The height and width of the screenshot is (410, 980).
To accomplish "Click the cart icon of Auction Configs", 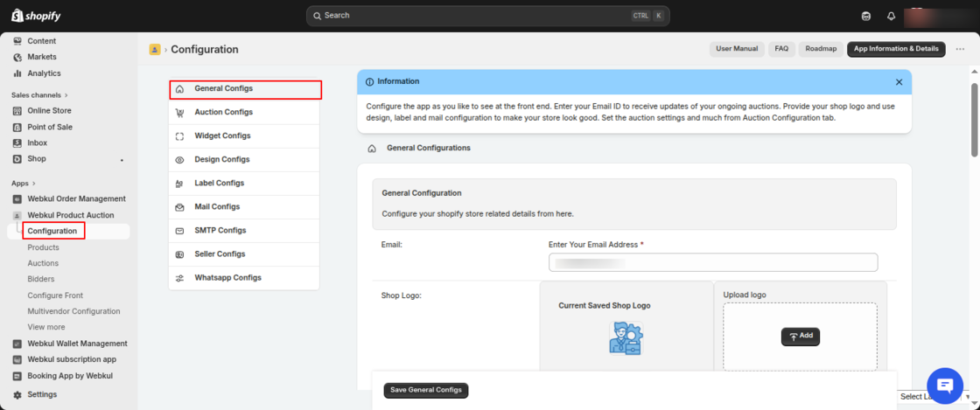I will tap(180, 113).
